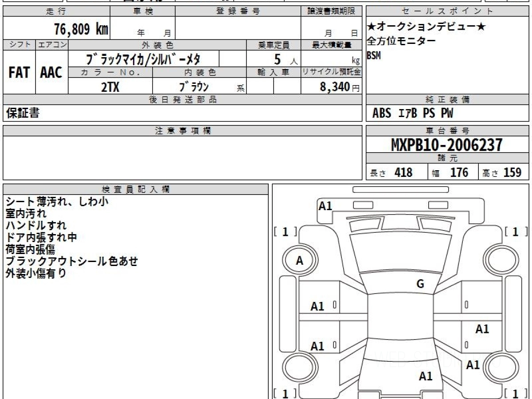Click the エアコン header label
532x399 pixels.
click(52, 45)
